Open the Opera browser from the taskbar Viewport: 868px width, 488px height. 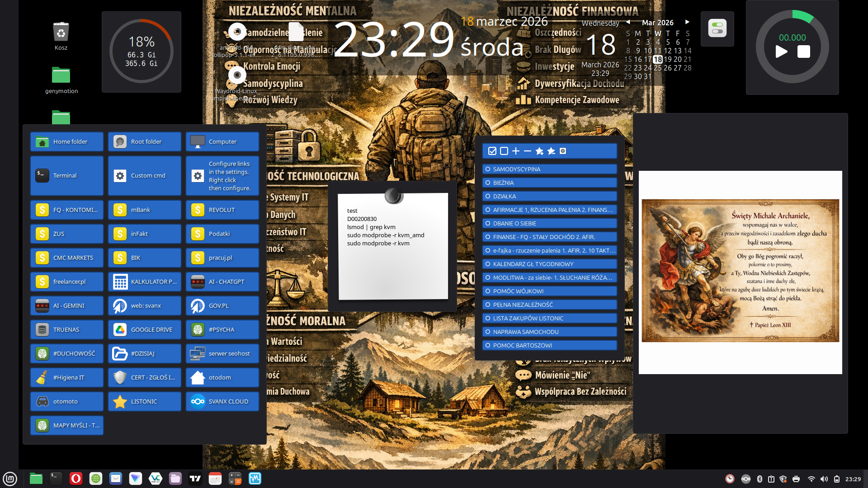(76, 479)
